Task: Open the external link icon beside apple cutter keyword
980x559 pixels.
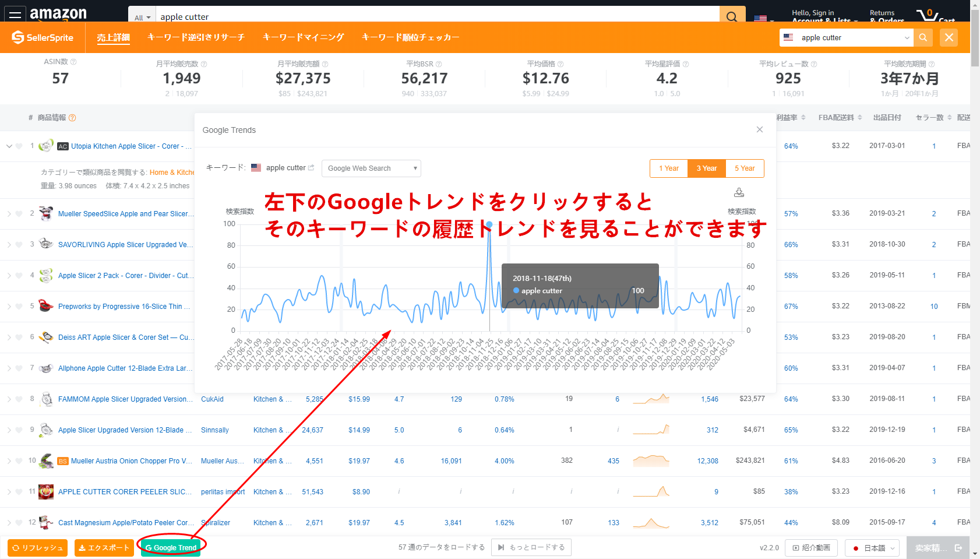Action: tap(311, 168)
